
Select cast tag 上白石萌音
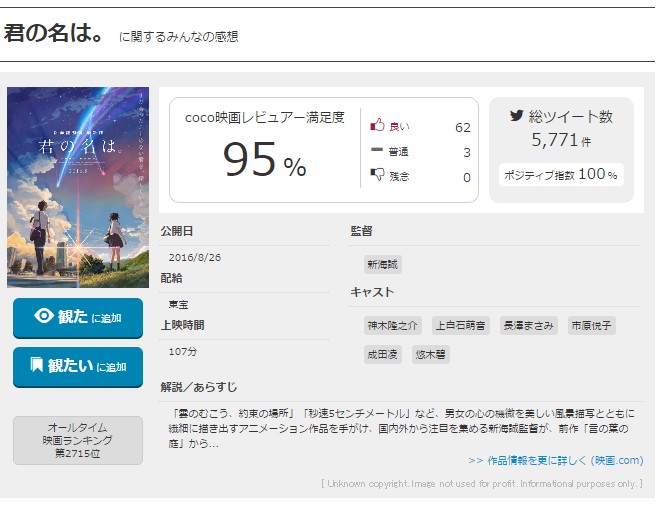(460, 326)
